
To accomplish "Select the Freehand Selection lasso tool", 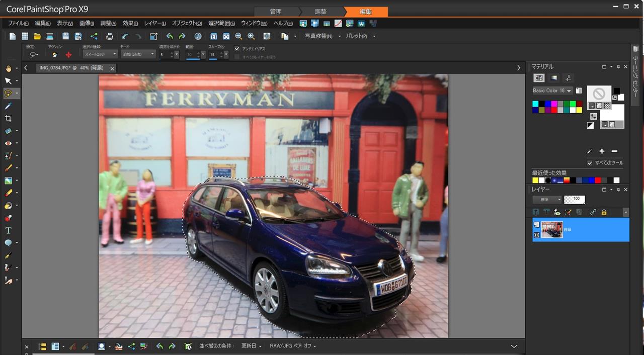I will coord(8,94).
